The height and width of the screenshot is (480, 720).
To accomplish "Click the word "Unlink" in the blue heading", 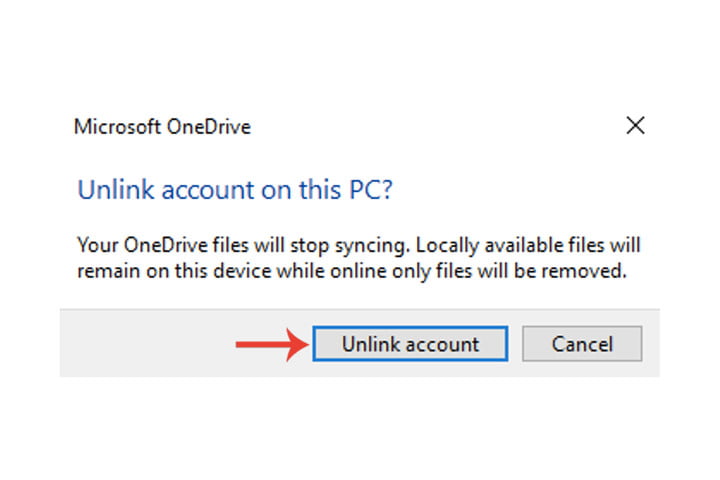I will click(x=108, y=190).
